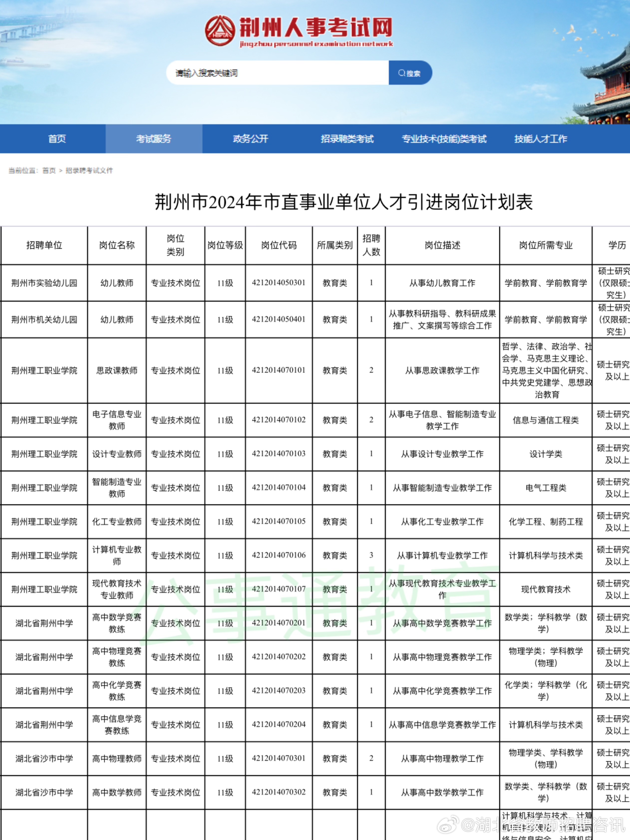630x840 pixels.
Task: Click the 从事高中物理竞赛教学工作 description cell
Action: pos(442,657)
